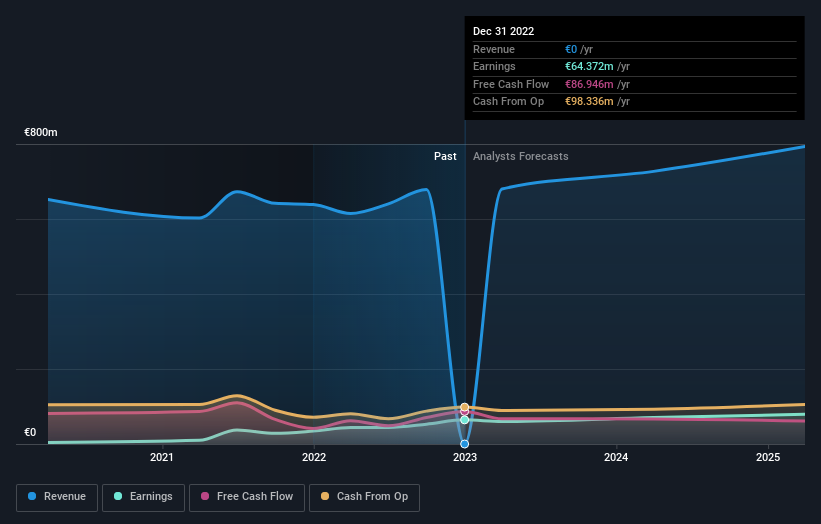The width and height of the screenshot is (821, 524).
Task: Click the €800m y-axis label
Action: pos(41,132)
